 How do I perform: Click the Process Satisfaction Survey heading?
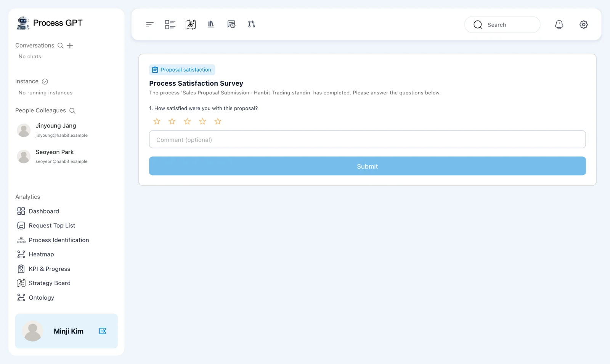(196, 83)
